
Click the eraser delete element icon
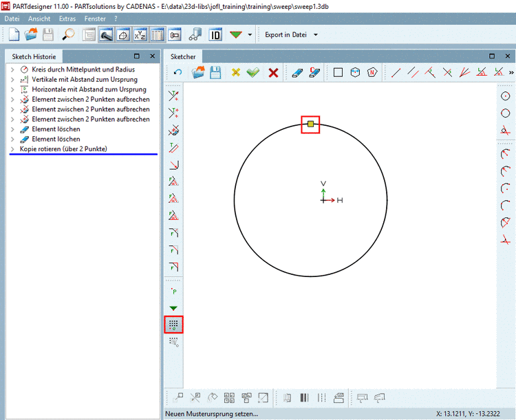(297, 73)
